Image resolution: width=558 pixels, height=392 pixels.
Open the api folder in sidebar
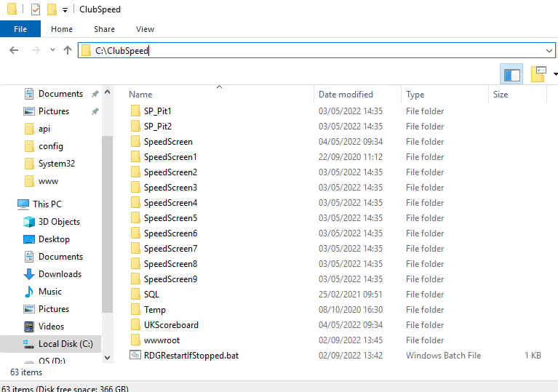point(44,129)
